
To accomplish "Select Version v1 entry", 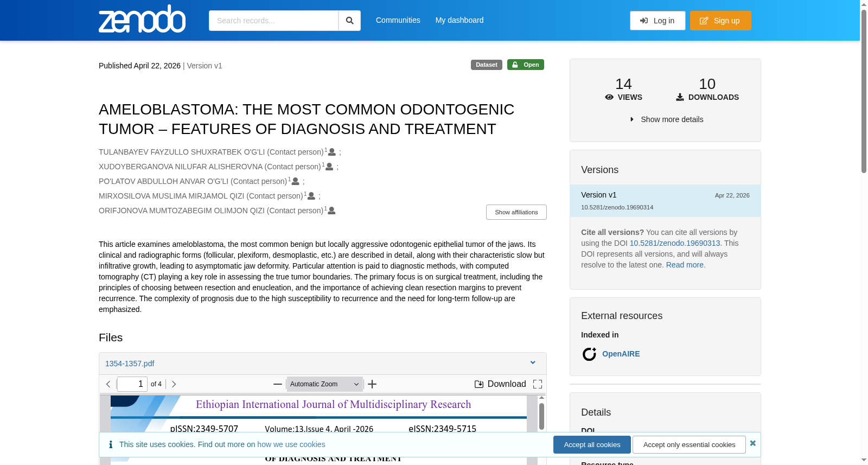I will (x=665, y=201).
